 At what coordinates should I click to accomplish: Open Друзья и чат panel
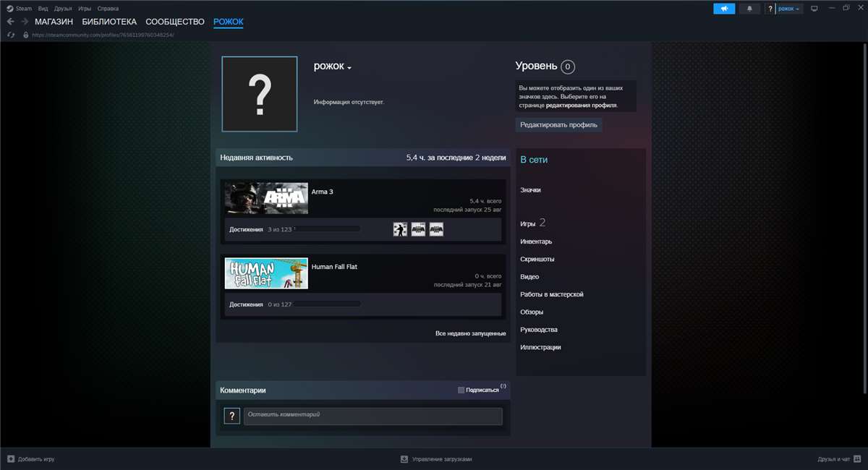tap(839, 458)
